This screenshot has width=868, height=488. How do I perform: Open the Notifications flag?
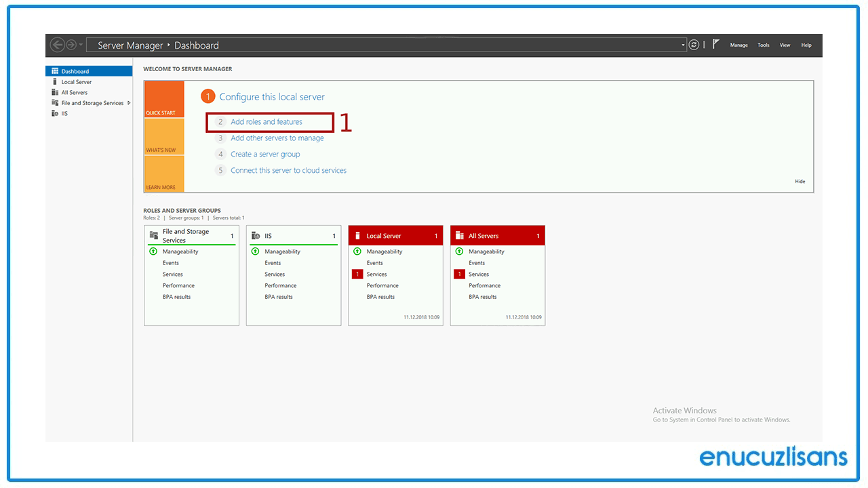(716, 44)
